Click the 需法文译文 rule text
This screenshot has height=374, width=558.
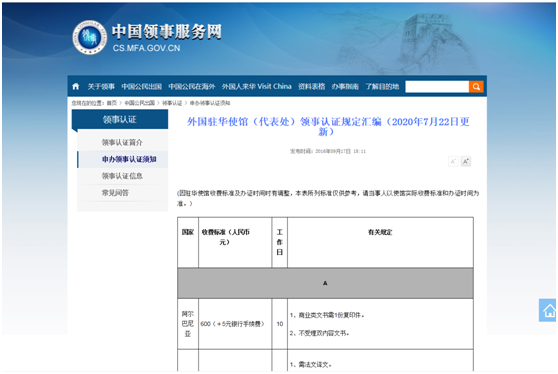point(311,365)
